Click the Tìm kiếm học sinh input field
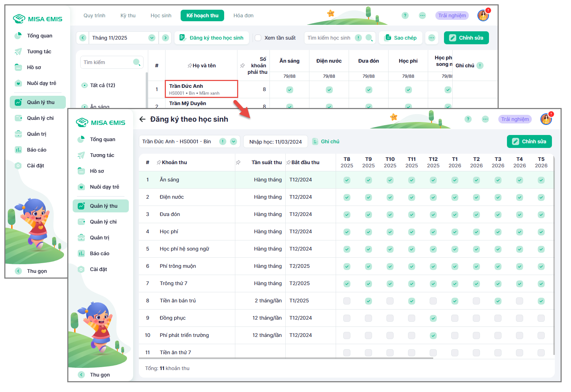The width and height of the screenshot is (571, 392). tap(329, 38)
